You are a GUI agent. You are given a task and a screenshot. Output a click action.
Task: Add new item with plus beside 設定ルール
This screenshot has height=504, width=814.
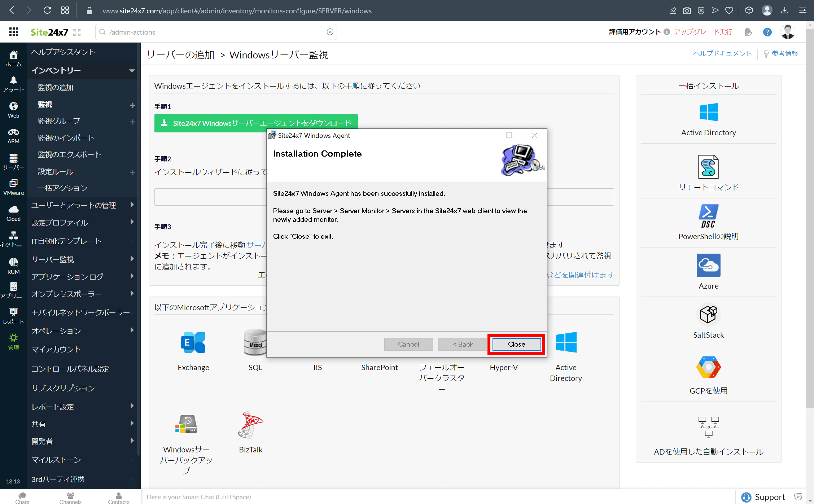[132, 172]
